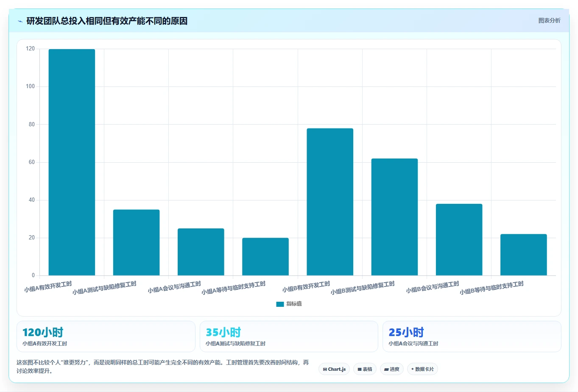Click the description paragraph starting 这张图不比较个人
The image size is (578, 392).
click(x=163, y=367)
